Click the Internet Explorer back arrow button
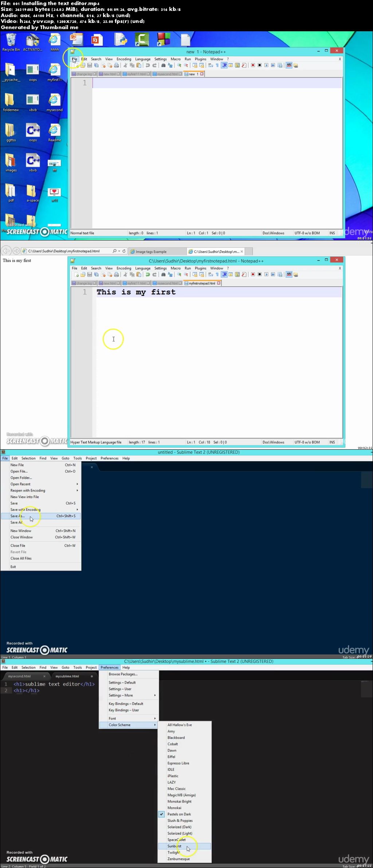Viewport: 373px width, 868px height. click(6, 251)
